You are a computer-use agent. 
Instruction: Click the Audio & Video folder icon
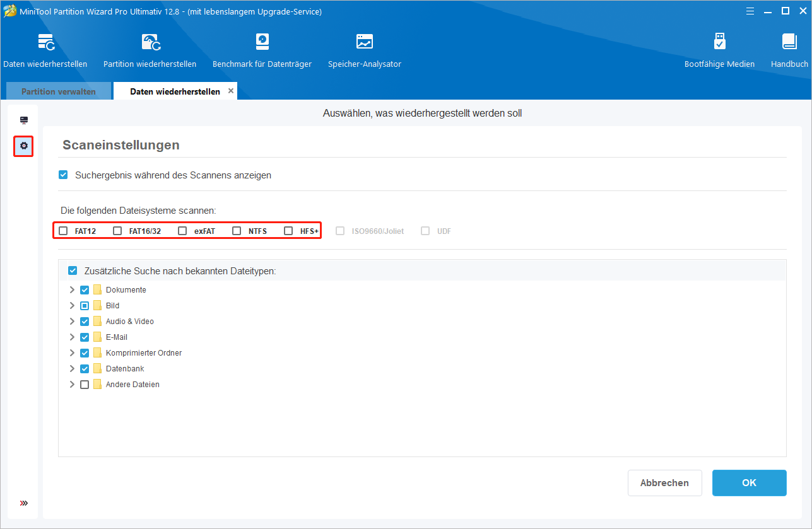coord(97,322)
